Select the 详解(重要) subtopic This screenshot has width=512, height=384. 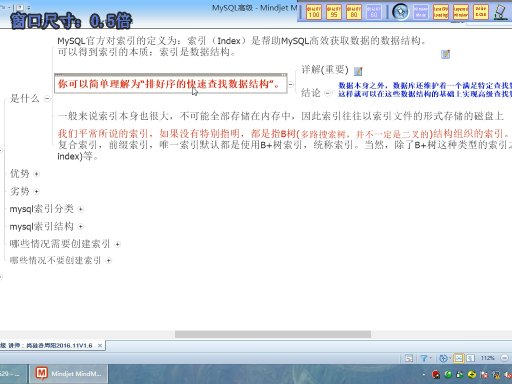pos(325,70)
